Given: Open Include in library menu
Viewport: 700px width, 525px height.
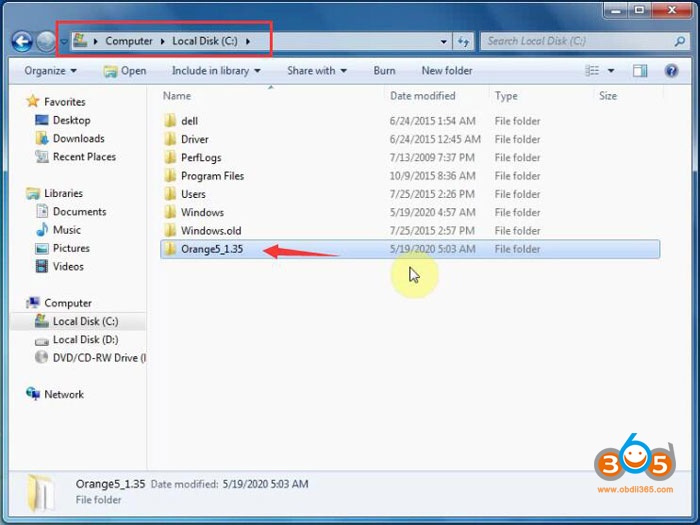Looking at the screenshot, I should (216, 71).
